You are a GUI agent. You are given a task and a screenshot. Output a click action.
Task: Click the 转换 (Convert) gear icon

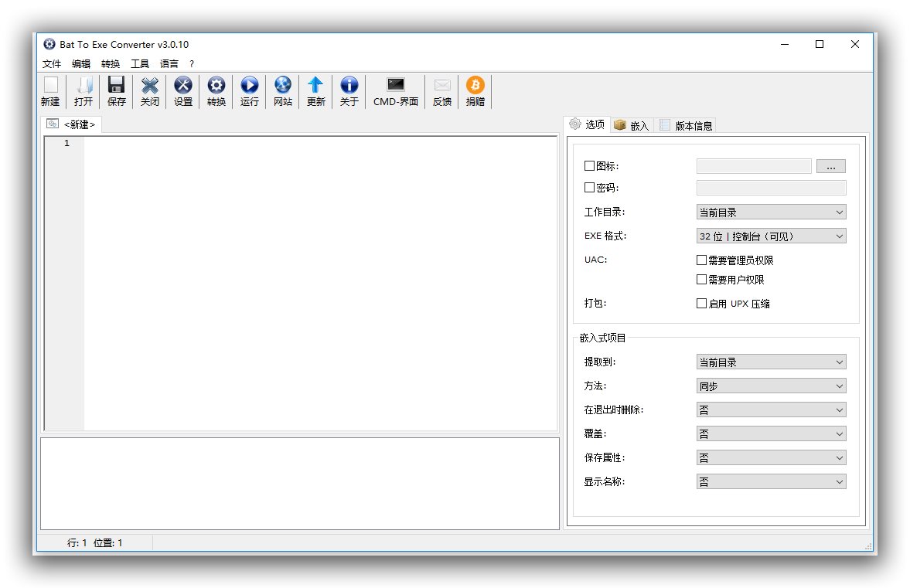tap(216, 92)
